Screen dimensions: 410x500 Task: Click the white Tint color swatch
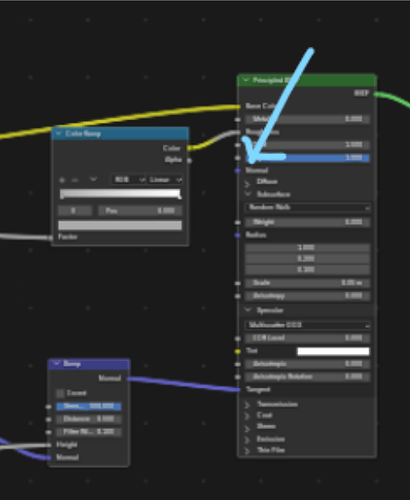tap(333, 351)
